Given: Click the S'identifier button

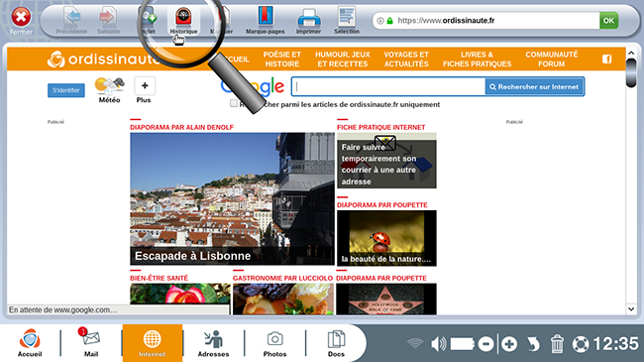Looking at the screenshot, I should pyautogui.click(x=66, y=90).
